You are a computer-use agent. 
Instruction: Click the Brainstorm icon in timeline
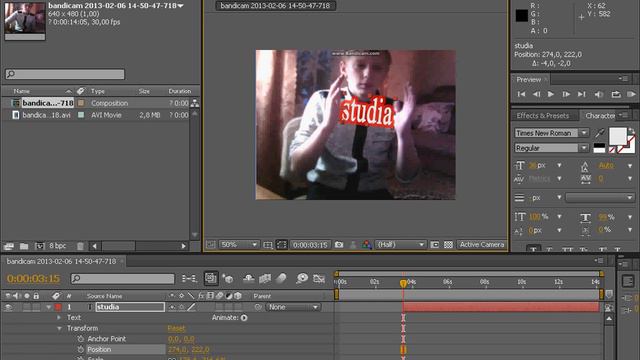[x=302, y=278]
